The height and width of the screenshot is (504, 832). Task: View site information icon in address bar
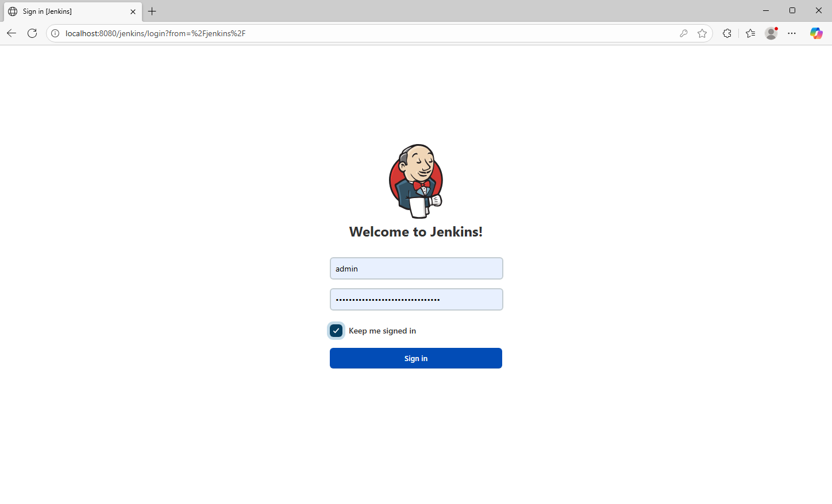(55, 33)
